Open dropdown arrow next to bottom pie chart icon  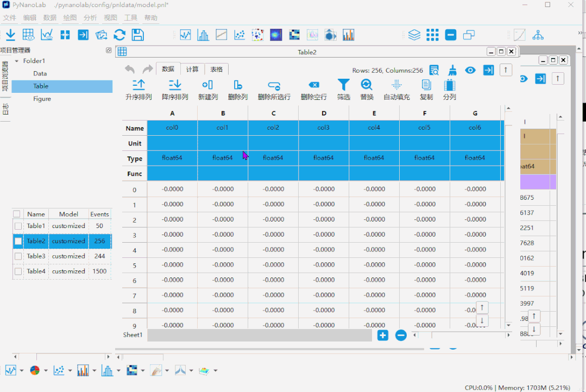coord(46,370)
